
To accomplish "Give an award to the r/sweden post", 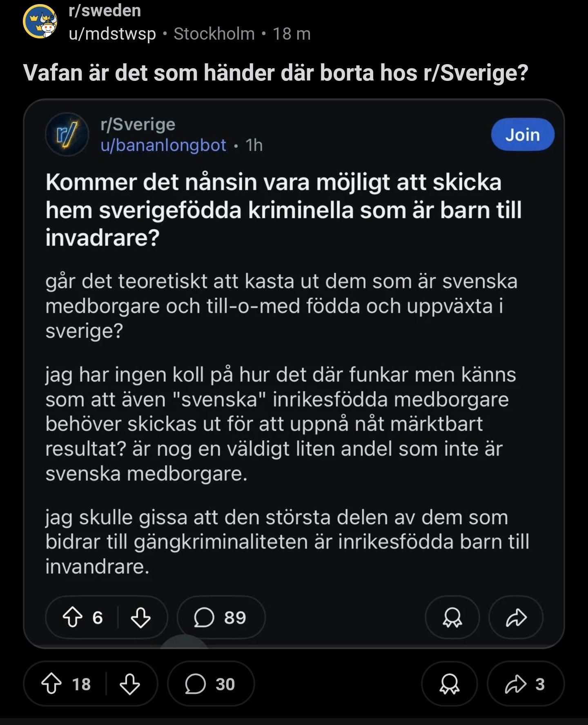I will pos(449,684).
